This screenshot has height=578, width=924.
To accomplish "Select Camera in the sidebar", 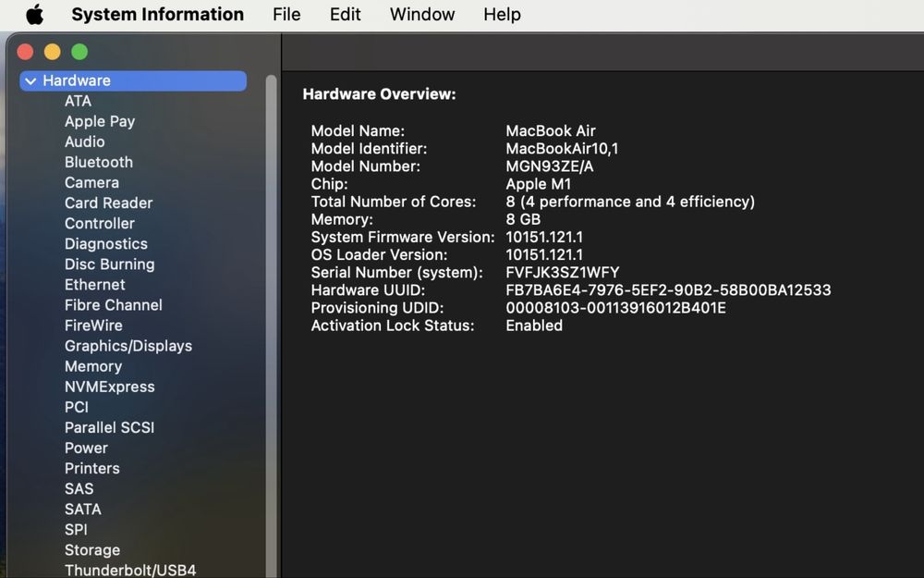I will coord(91,183).
